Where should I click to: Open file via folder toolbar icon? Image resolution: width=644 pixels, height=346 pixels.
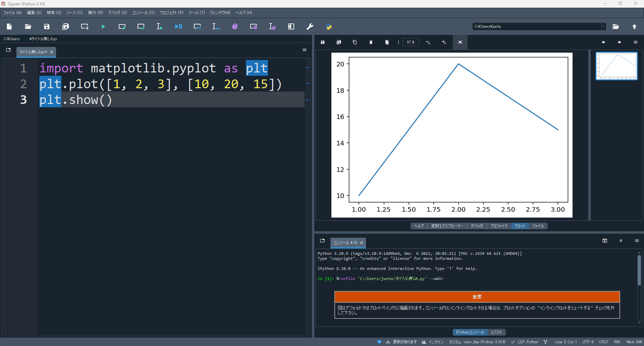(x=28, y=26)
